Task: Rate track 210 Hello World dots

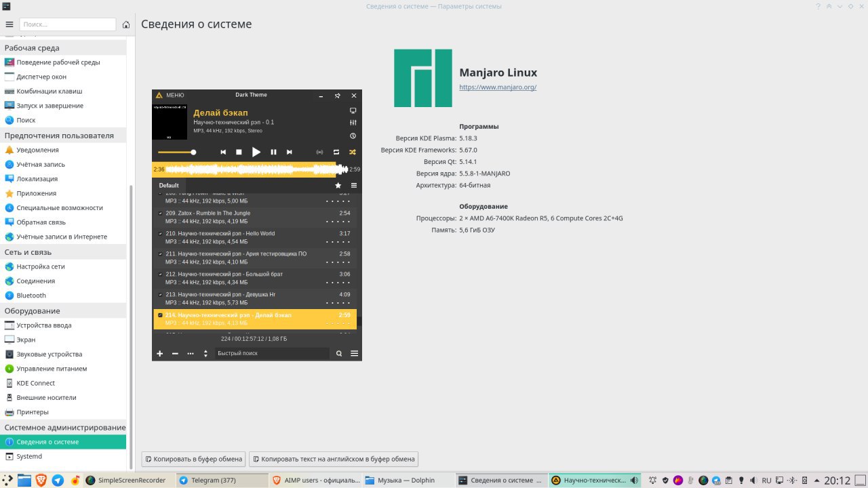Action: pos(338,241)
